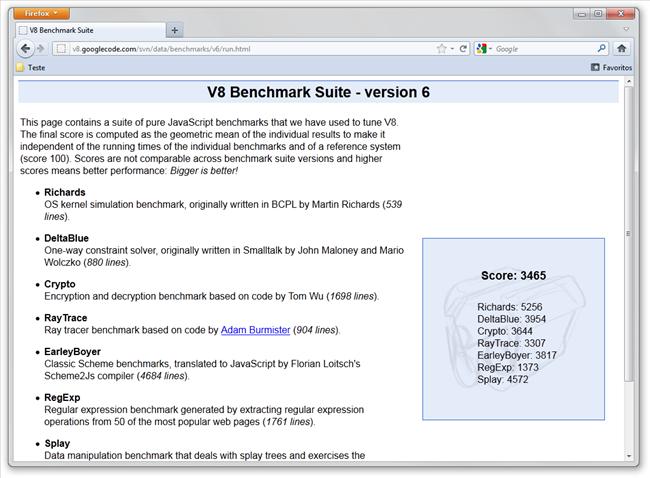Click the 'Crypto: 3644' result line

click(504, 331)
